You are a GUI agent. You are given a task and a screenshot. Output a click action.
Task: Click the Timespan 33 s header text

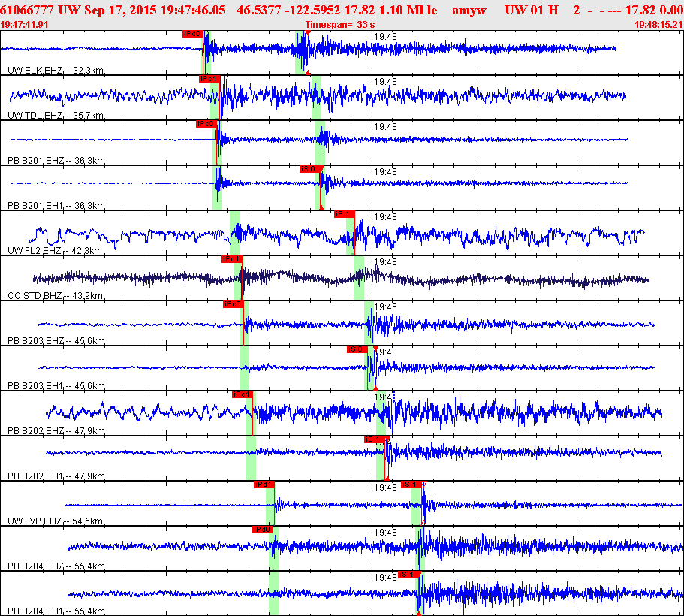pos(340,25)
